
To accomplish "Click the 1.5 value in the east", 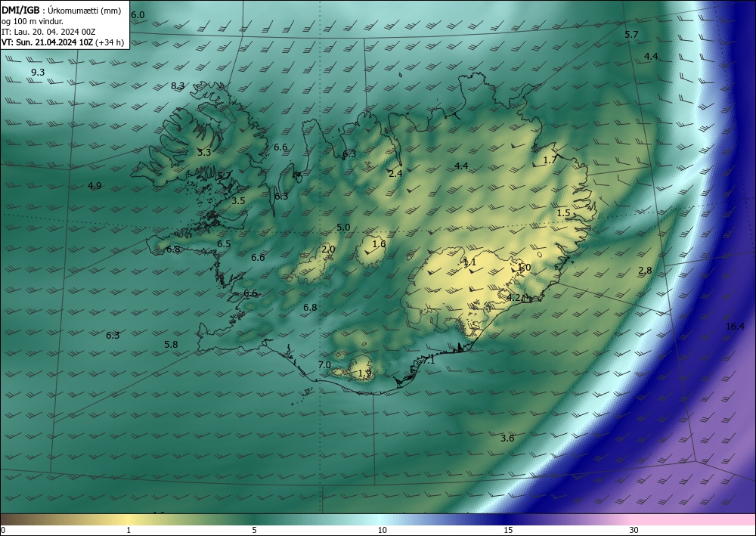I will pyautogui.click(x=564, y=212).
